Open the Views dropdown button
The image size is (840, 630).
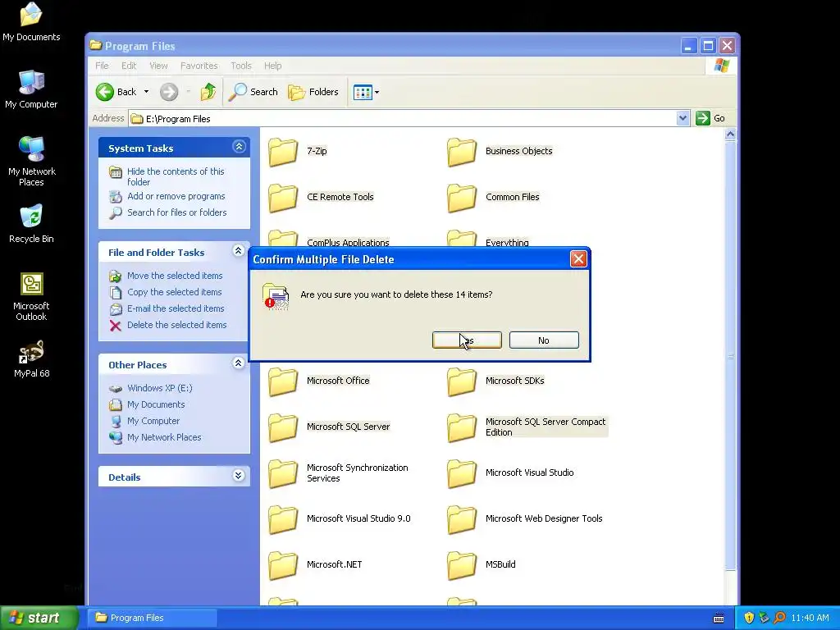click(367, 92)
